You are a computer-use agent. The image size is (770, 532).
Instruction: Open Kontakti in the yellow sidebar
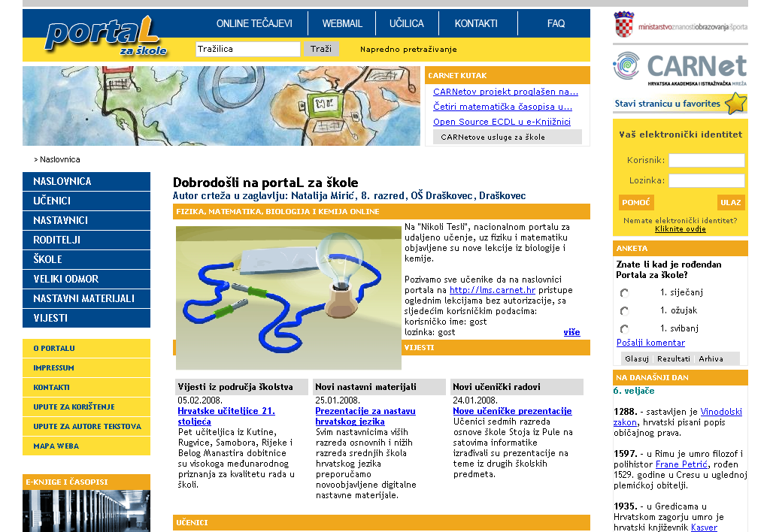(86, 388)
